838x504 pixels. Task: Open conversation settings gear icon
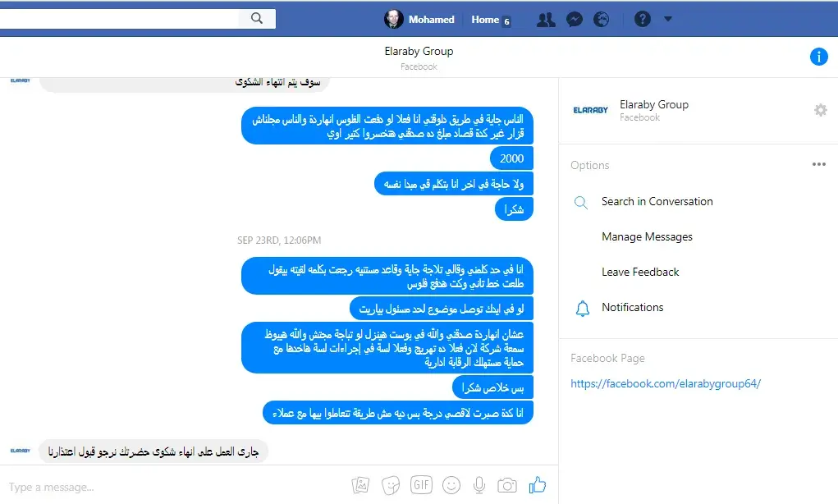click(821, 110)
